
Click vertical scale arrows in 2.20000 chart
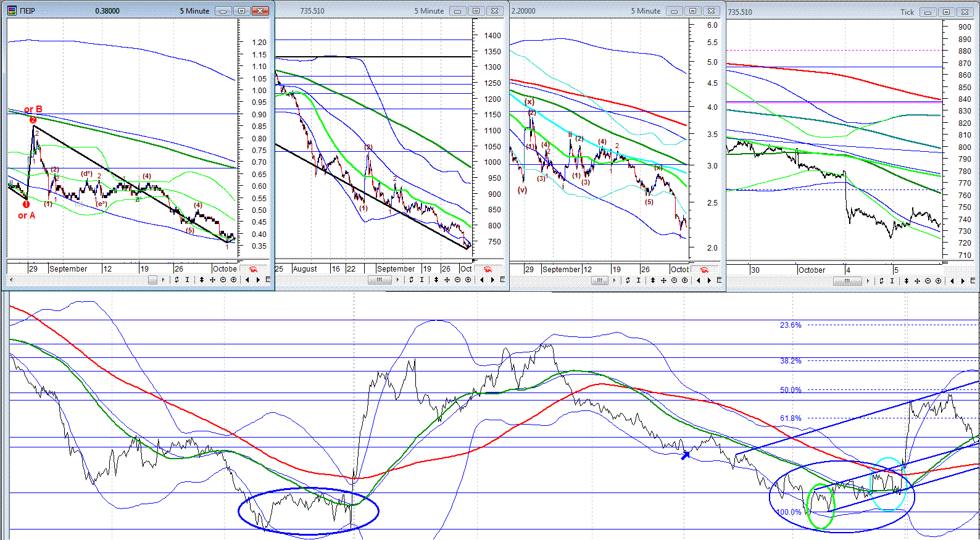pyautogui.click(x=653, y=280)
